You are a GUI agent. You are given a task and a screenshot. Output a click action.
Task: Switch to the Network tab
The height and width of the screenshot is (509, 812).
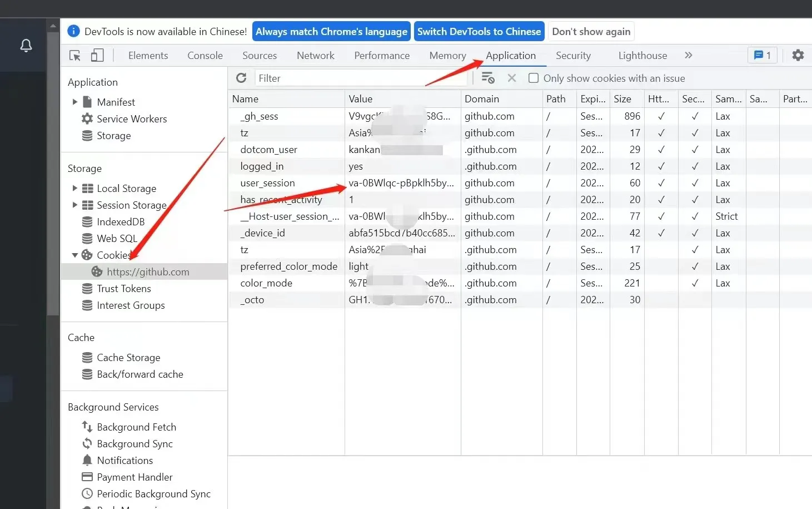pos(315,56)
